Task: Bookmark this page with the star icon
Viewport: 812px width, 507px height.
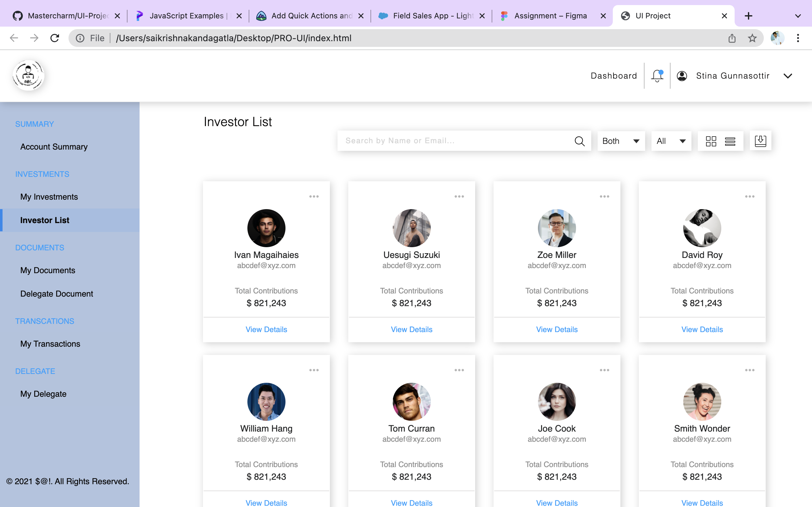Action: (x=752, y=38)
